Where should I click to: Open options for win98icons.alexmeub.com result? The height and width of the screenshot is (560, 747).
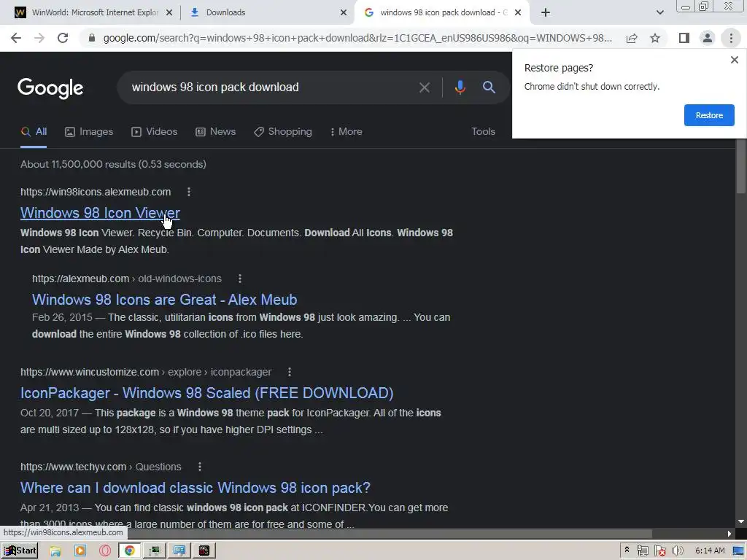pyautogui.click(x=189, y=192)
